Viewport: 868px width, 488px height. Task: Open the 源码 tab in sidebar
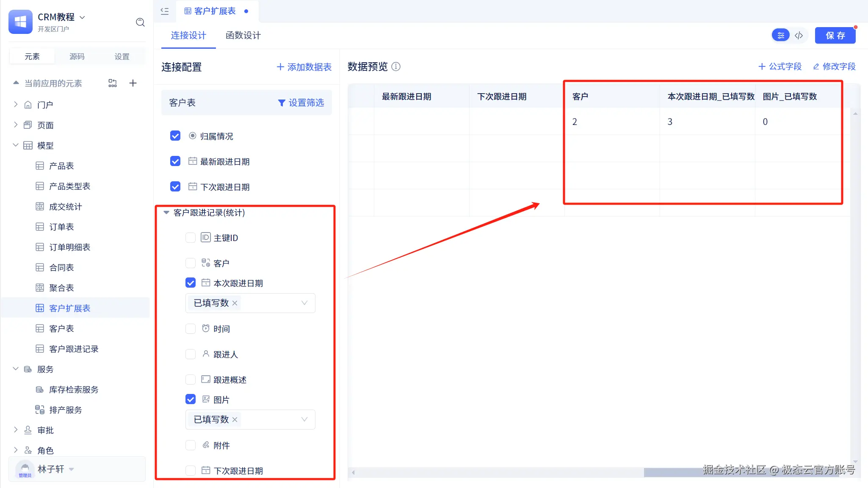tap(77, 56)
